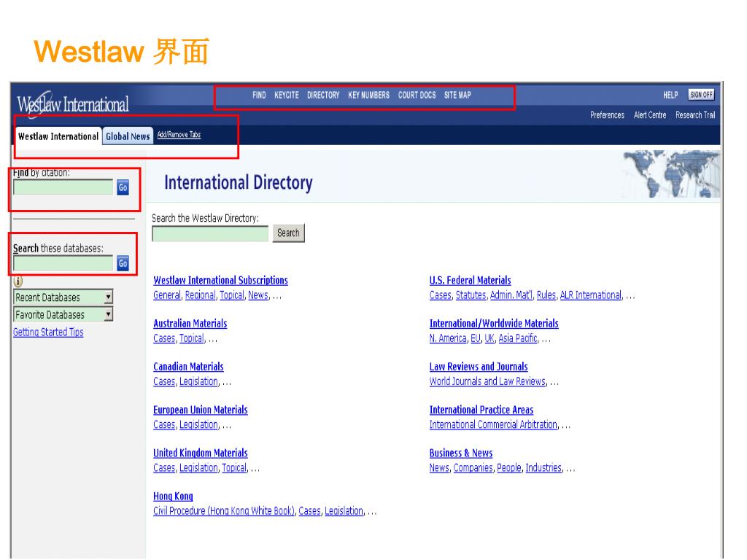
Task: Focus the Search the Westlaw Directory field
Action: point(210,233)
